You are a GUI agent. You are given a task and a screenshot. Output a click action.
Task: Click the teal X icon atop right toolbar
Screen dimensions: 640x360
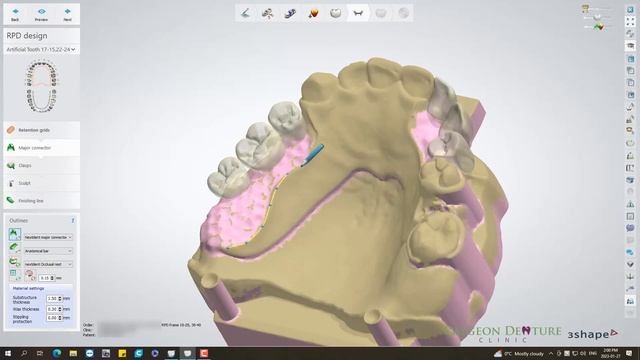coord(630,9)
